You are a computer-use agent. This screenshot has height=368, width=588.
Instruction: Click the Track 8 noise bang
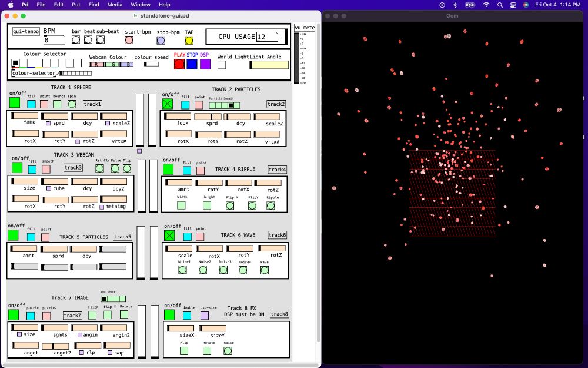coord(228,351)
